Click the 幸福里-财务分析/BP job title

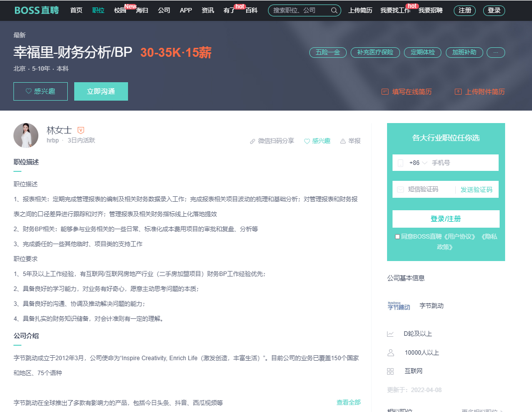pyautogui.click(x=73, y=52)
